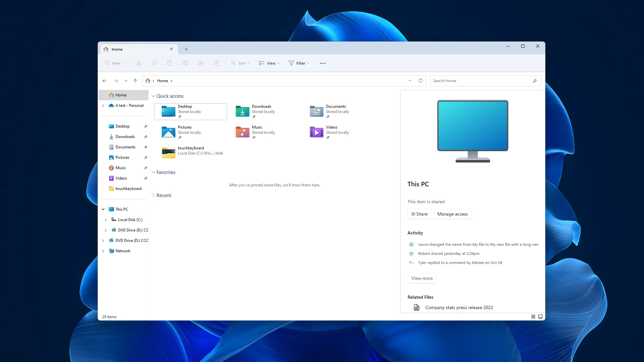
Task: Click the Delete trash can icon
Action: click(217, 63)
